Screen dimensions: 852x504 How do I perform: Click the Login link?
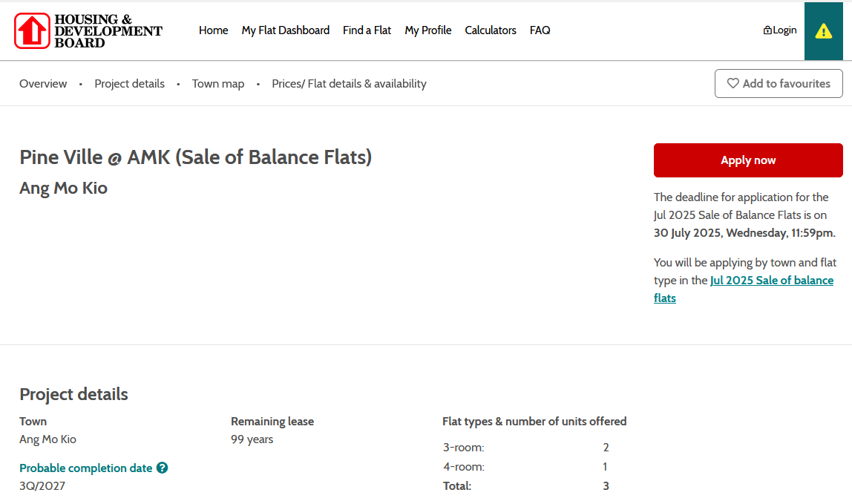784,30
